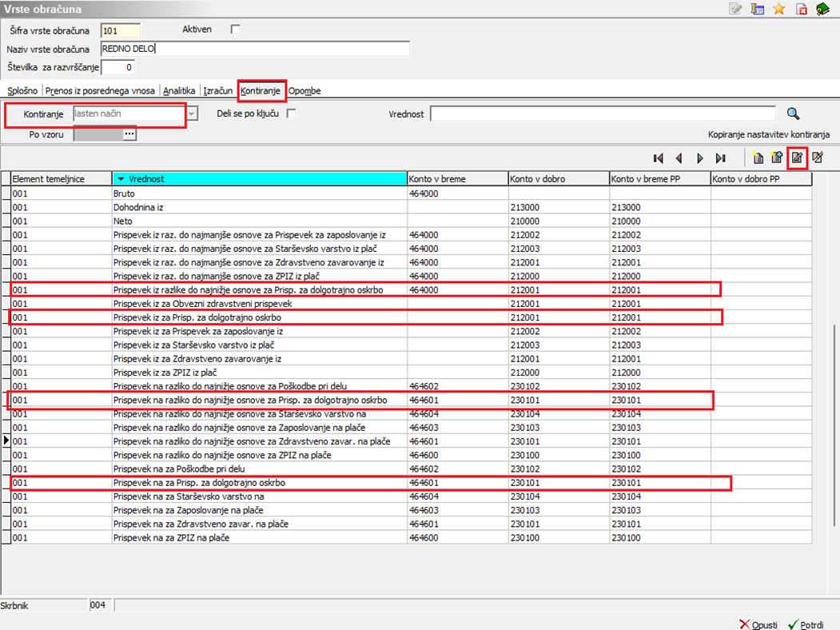Switch to the Opombe tab

(305, 90)
